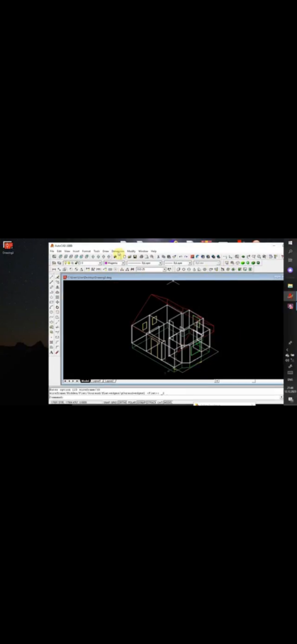The width and height of the screenshot is (297, 644).
Task: Toggle OSNAP mode in status bar
Action: [142, 402]
